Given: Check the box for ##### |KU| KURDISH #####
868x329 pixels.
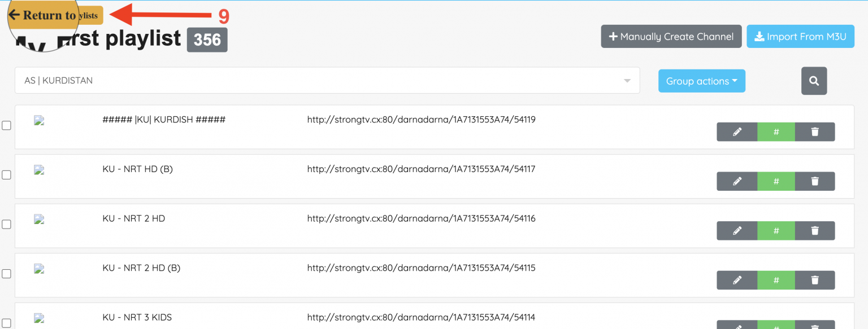Looking at the screenshot, I should 6,125.
